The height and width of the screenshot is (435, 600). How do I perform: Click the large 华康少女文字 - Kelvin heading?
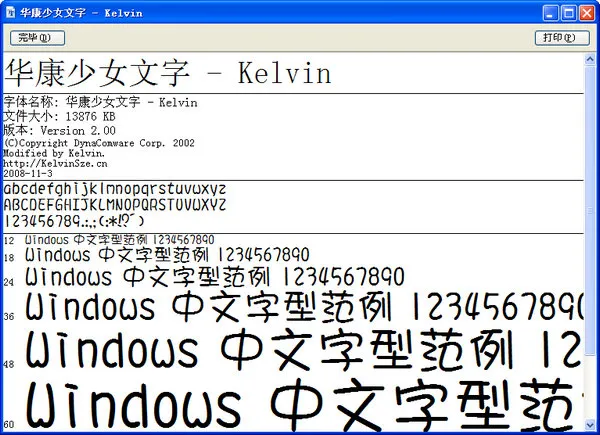[168, 73]
